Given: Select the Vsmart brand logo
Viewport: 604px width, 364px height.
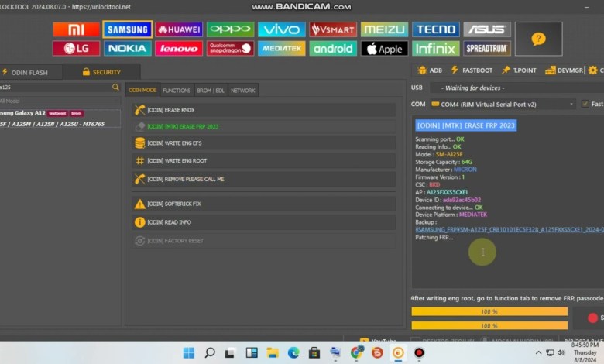Looking at the screenshot, I should (x=333, y=29).
